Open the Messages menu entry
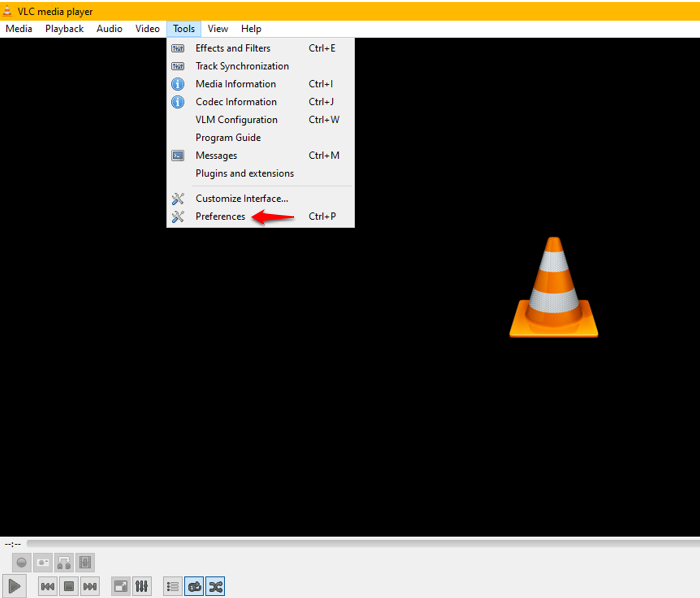The height and width of the screenshot is (598, 700). [261, 155]
